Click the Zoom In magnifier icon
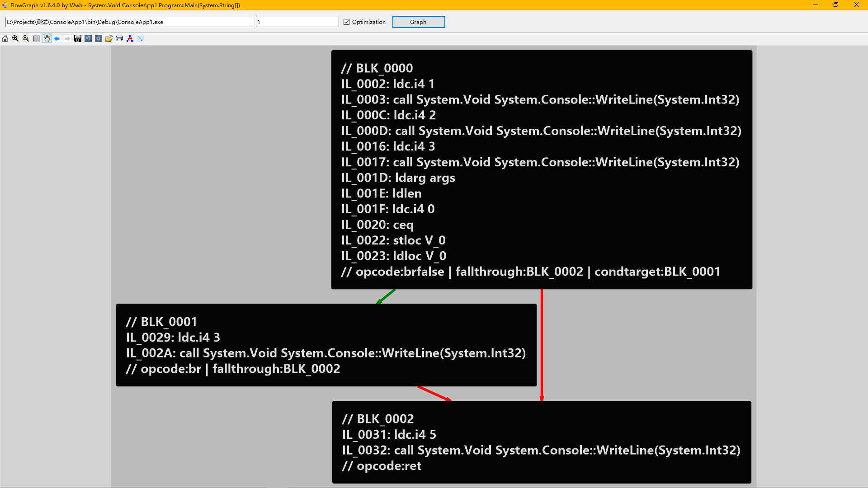Screen dimensions: 868x488 click(x=15, y=38)
